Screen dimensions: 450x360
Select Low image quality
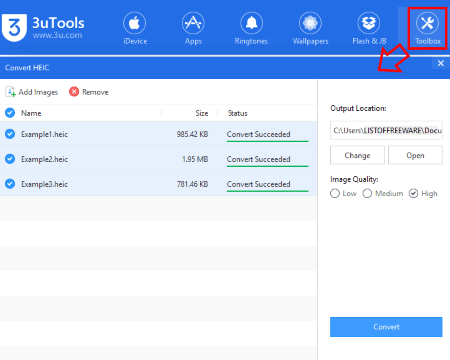[335, 193]
